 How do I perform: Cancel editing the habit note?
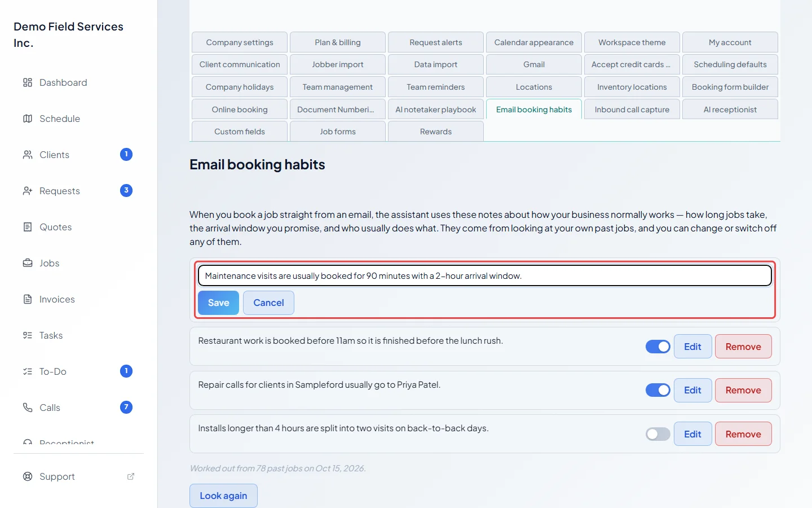click(268, 303)
